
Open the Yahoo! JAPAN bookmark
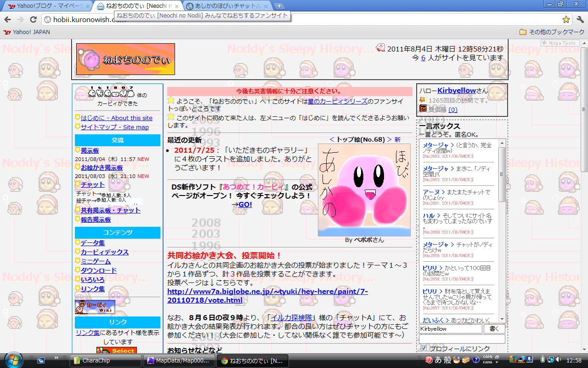coord(27,32)
